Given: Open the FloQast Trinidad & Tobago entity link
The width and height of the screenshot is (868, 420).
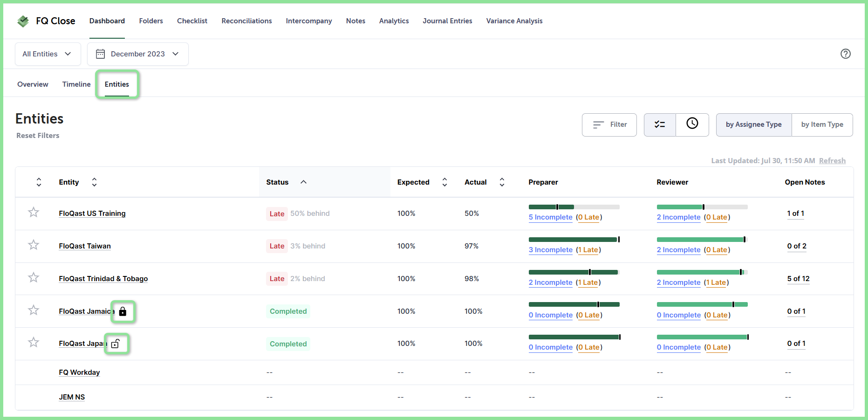Looking at the screenshot, I should tap(103, 279).
